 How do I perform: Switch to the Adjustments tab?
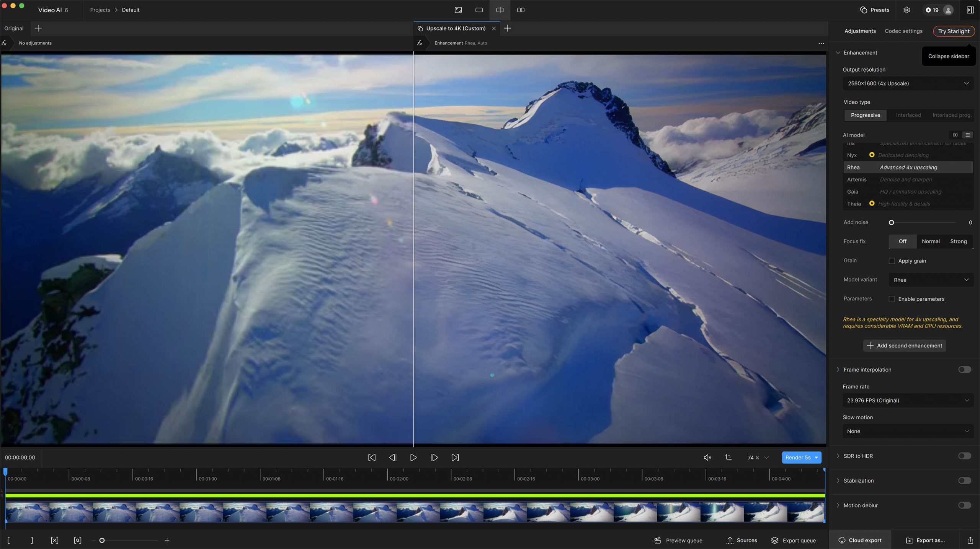tap(860, 31)
